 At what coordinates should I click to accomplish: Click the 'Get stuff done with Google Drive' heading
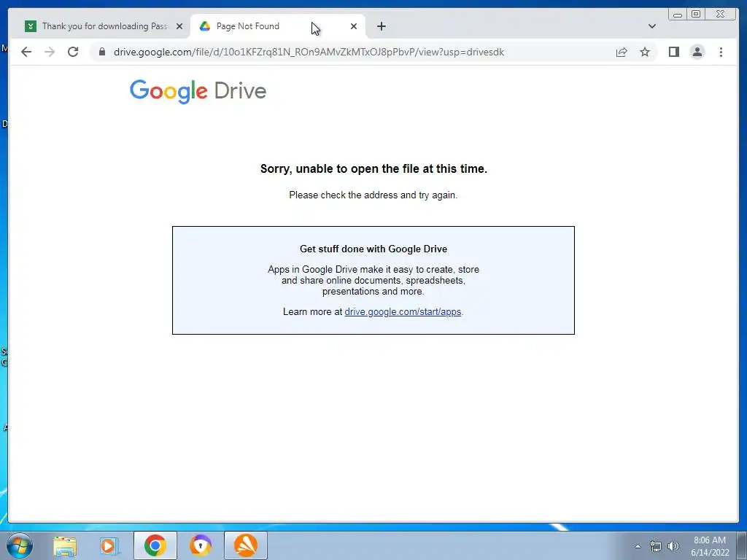(x=373, y=249)
